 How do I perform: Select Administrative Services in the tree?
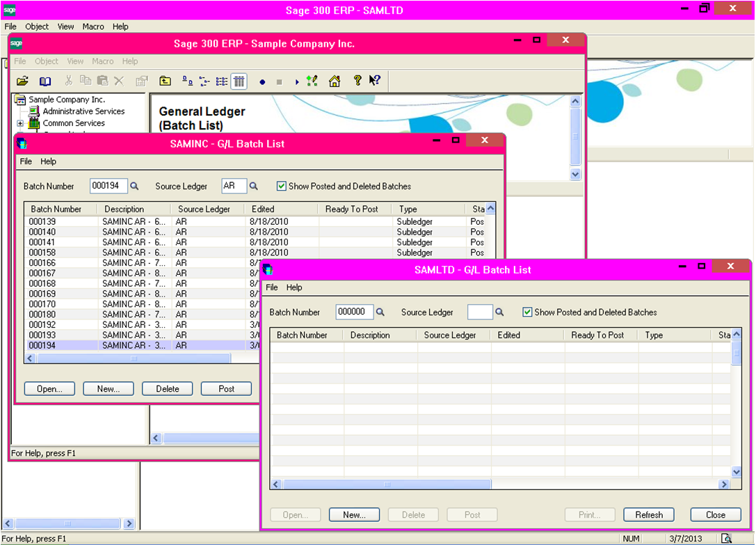83,111
